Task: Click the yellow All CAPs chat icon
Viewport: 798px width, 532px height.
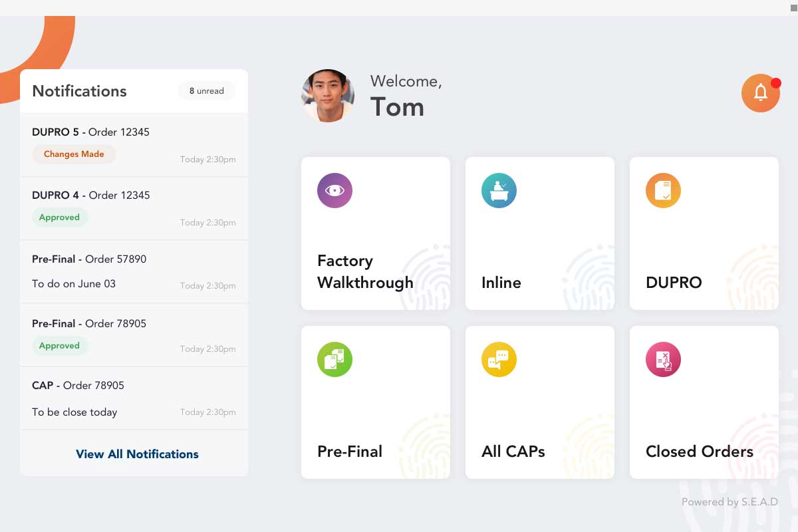Action: click(499, 360)
